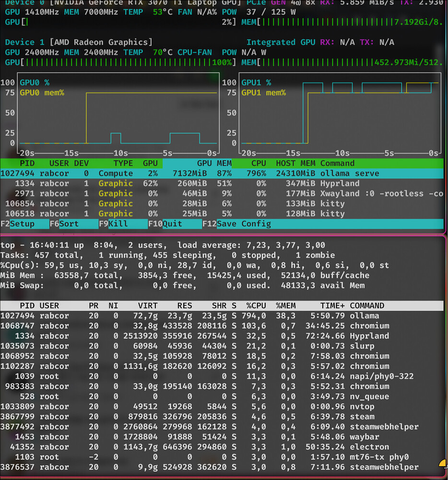The height and width of the screenshot is (480, 448).
Task: Click the Xwayland process entry
Action: click(x=144, y=193)
